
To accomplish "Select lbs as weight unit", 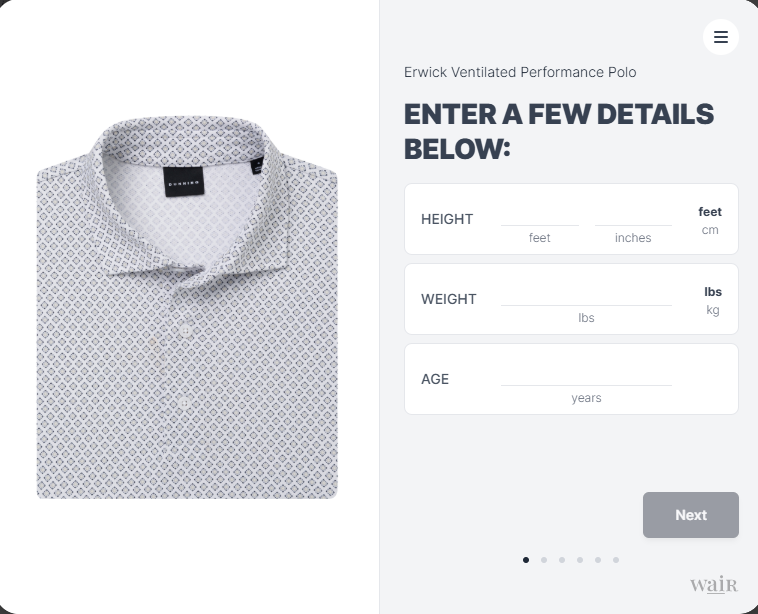I will pyautogui.click(x=713, y=292).
